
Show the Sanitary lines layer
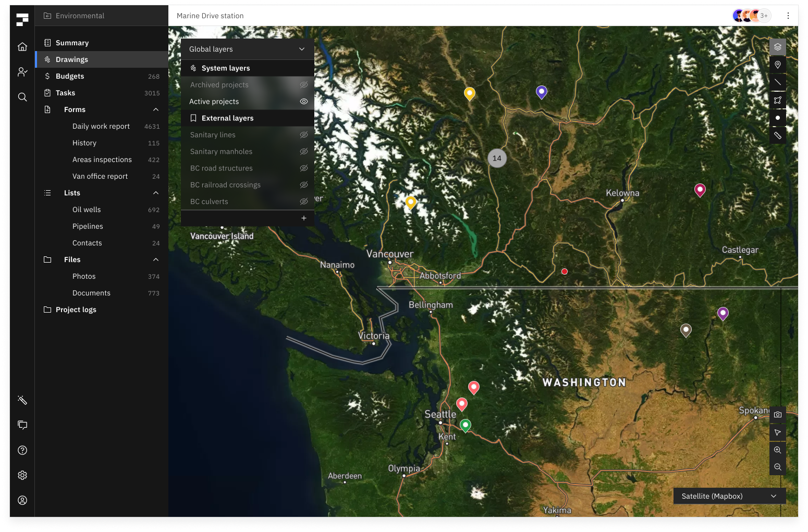pyautogui.click(x=303, y=135)
